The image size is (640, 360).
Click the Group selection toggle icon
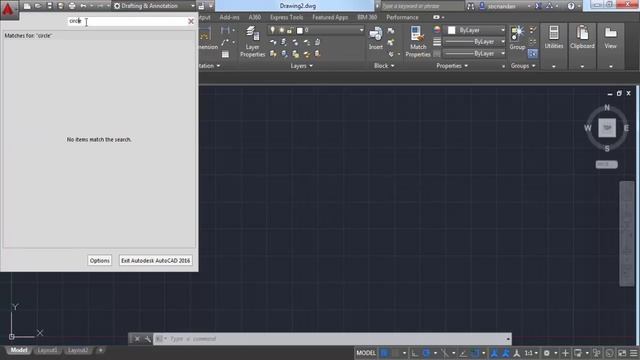533,53
